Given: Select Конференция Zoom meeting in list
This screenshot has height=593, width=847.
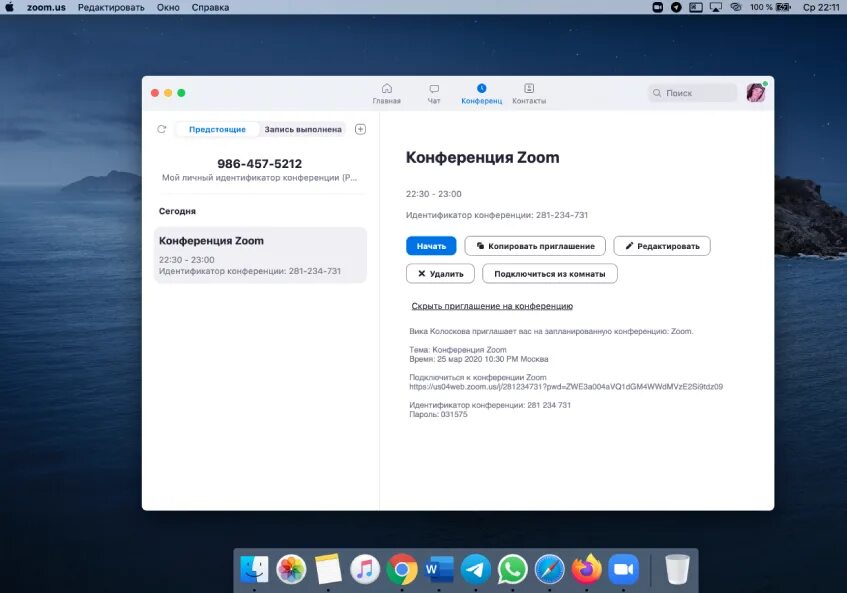Looking at the screenshot, I should coord(260,255).
